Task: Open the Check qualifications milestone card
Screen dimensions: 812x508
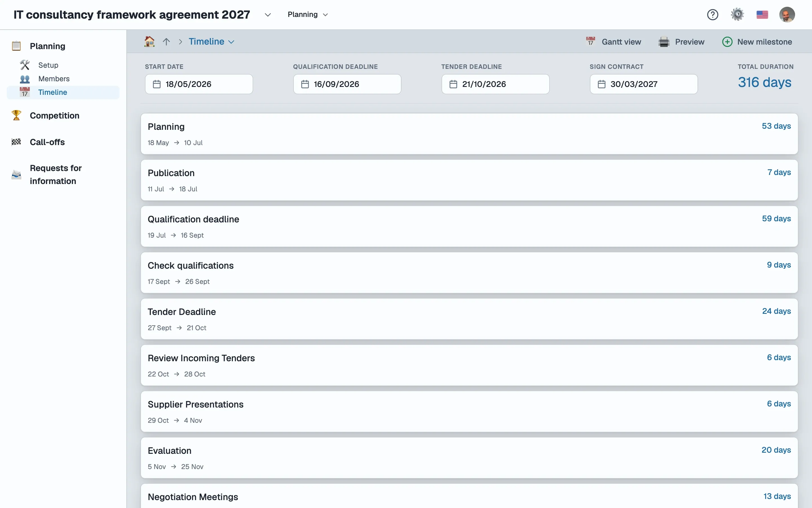Action: [469, 273]
